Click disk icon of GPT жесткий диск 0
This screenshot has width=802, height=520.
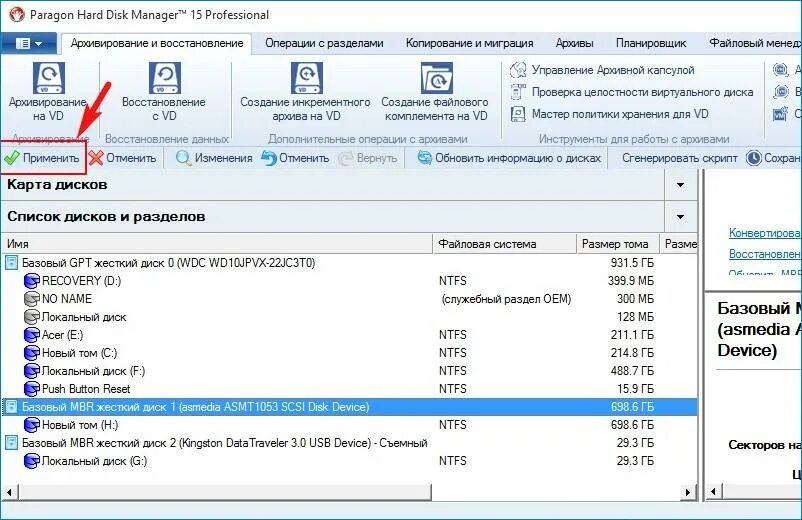(11, 263)
